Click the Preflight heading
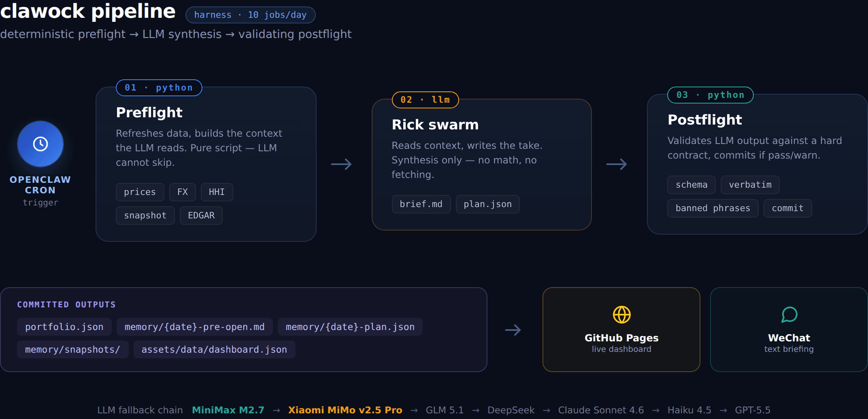 (x=149, y=112)
